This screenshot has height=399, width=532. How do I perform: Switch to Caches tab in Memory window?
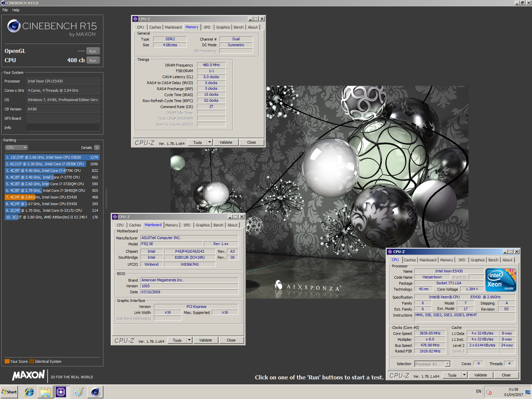point(155,27)
